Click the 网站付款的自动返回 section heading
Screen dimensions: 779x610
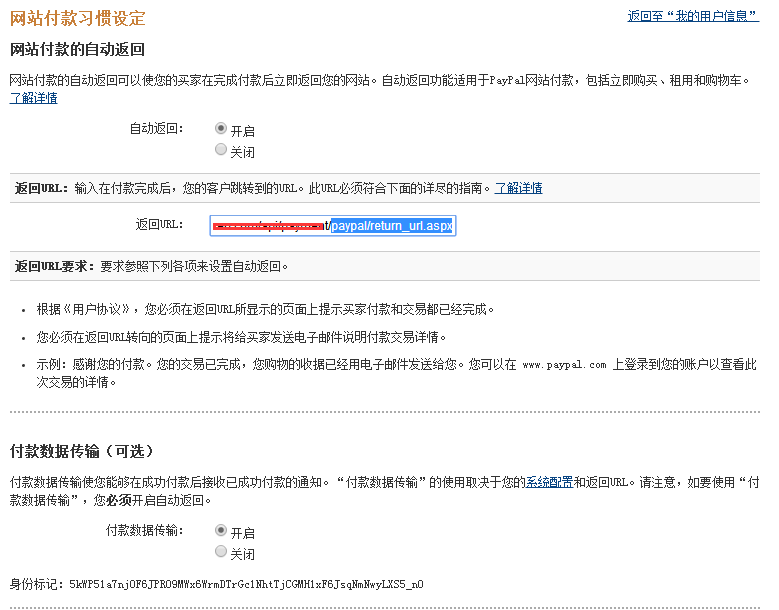[77, 49]
